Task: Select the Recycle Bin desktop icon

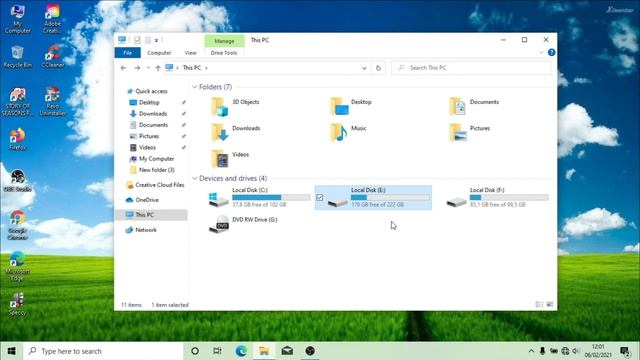Action: [17, 57]
